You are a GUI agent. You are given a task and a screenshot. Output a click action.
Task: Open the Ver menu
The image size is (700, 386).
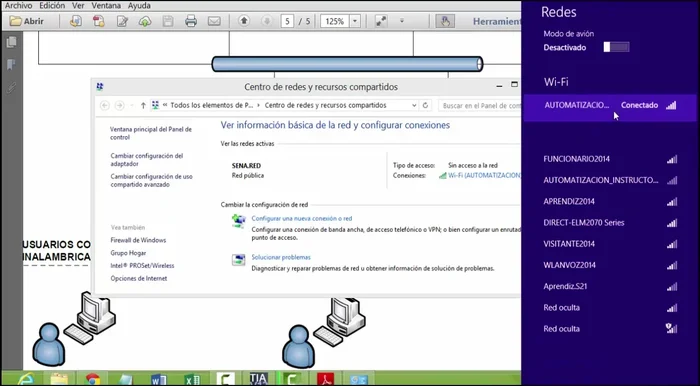(78, 6)
